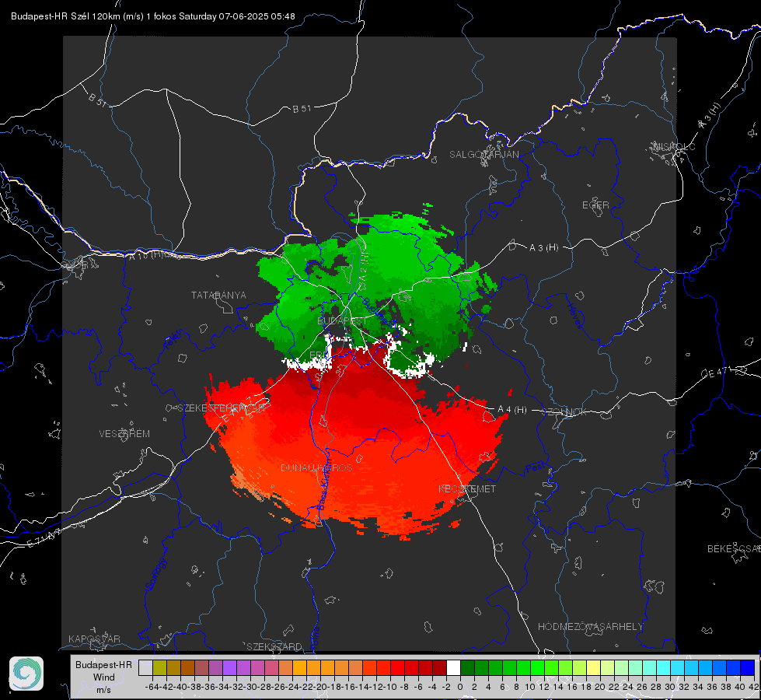761x700 pixels.
Task: Click the radar title text with date 07-06-2025
Action: (x=153, y=16)
